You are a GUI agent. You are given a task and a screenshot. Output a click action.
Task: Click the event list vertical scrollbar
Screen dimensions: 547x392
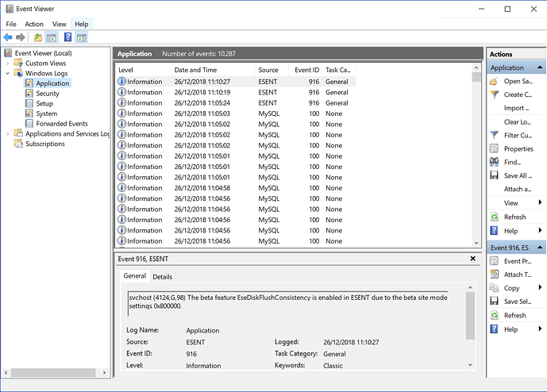click(476, 159)
